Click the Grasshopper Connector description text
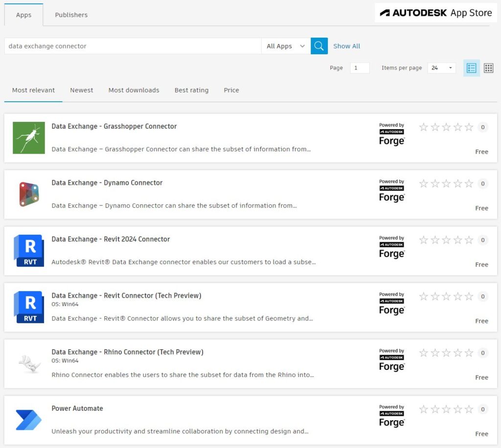The image size is (501, 448). tap(181, 149)
